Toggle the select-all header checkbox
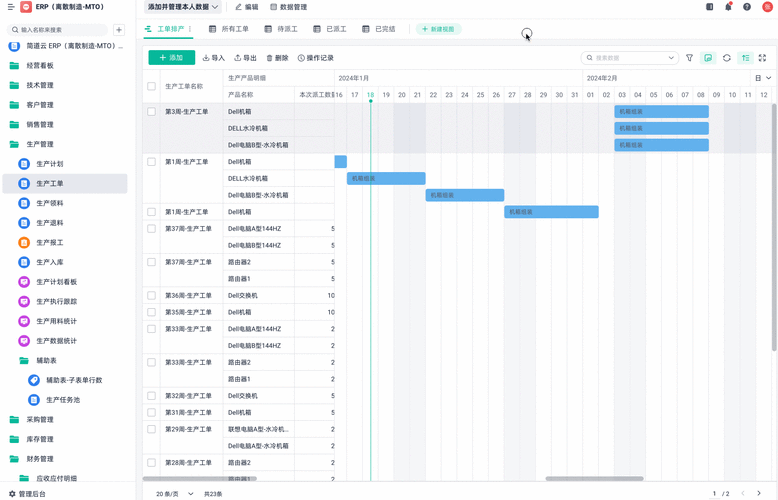Viewport: 778px width, 500px height. coord(151,86)
